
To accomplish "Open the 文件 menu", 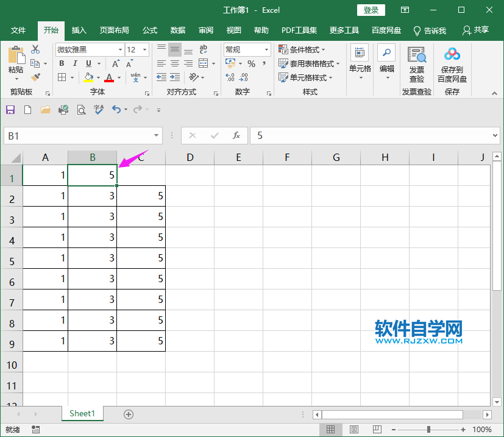I will (x=18, y=30).
